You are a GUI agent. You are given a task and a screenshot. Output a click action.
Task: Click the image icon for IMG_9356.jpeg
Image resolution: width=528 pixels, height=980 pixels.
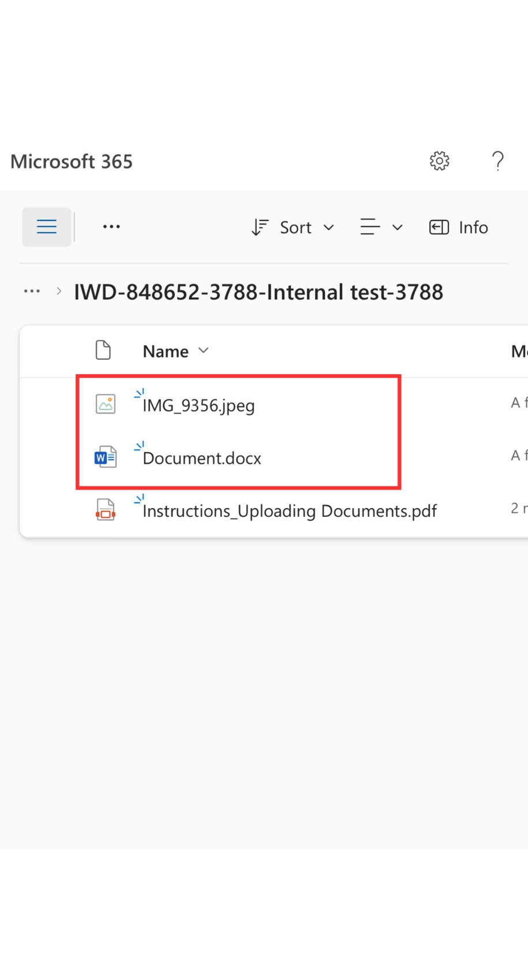[x=106, y=404]
